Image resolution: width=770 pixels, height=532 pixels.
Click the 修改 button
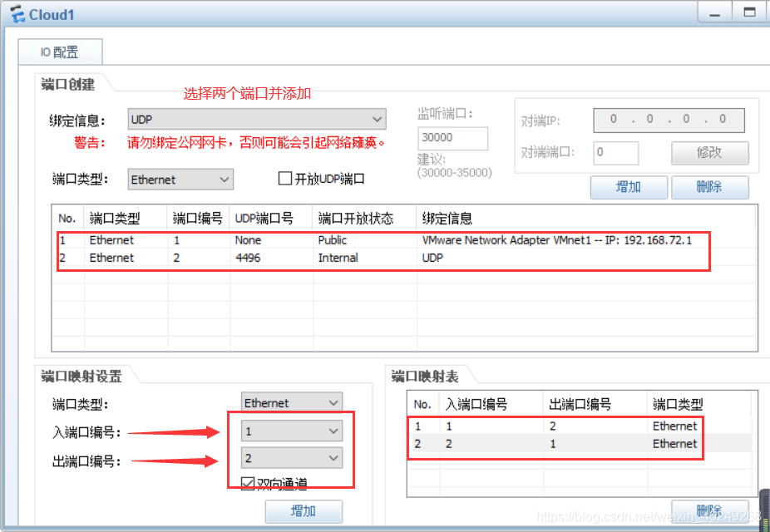coord(709,153)
